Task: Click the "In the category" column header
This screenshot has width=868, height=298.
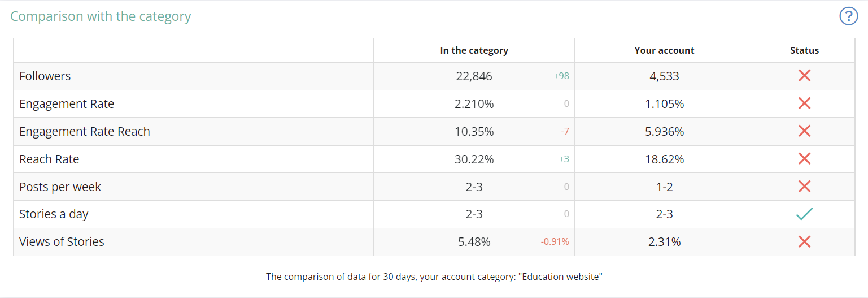Action: click(474, 50)
